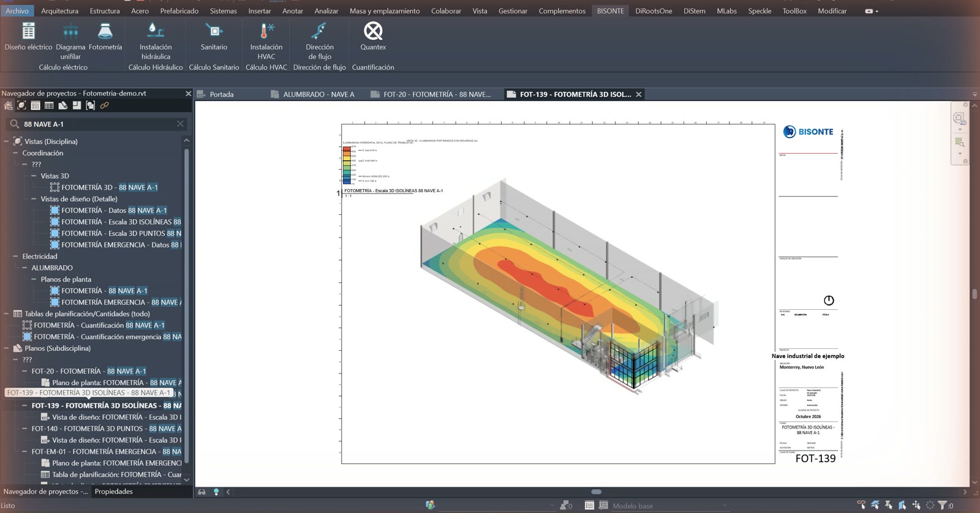Click the schedules table icon in browser toolbar
The image size is (980, 513).
tap(49, 105)
